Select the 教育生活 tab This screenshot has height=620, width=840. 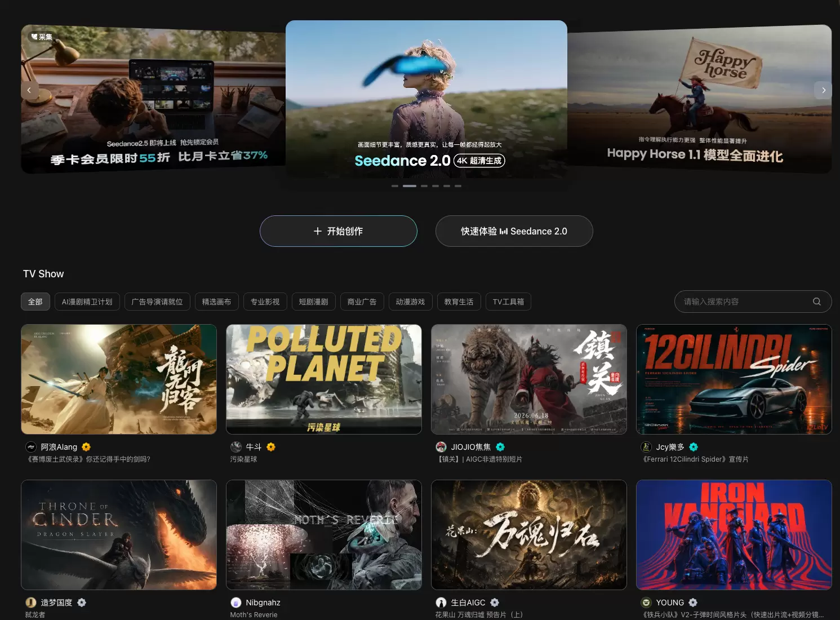[x=459, y=302]
